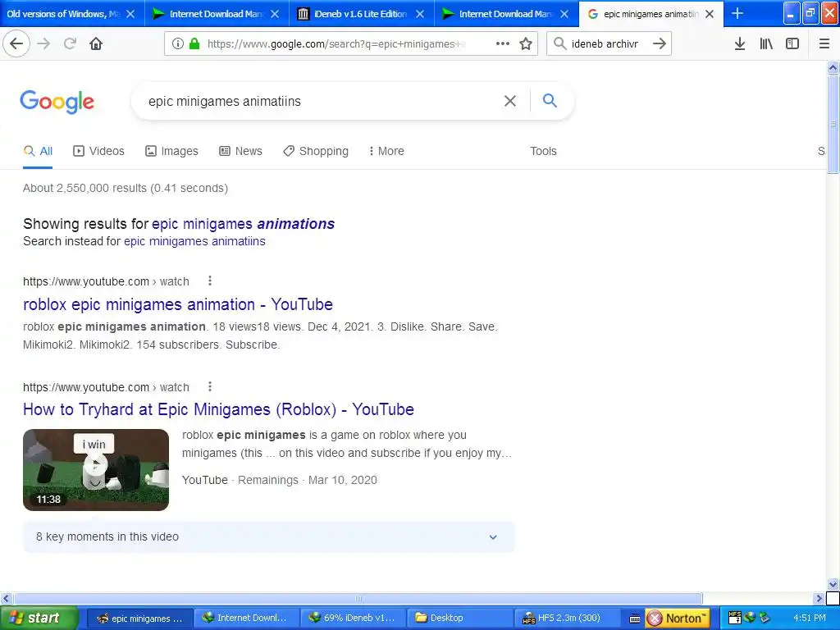Viewport: 840px width, 630px height.
Task: Click the About 2,550,000 results text
Action: coord(126,188)
